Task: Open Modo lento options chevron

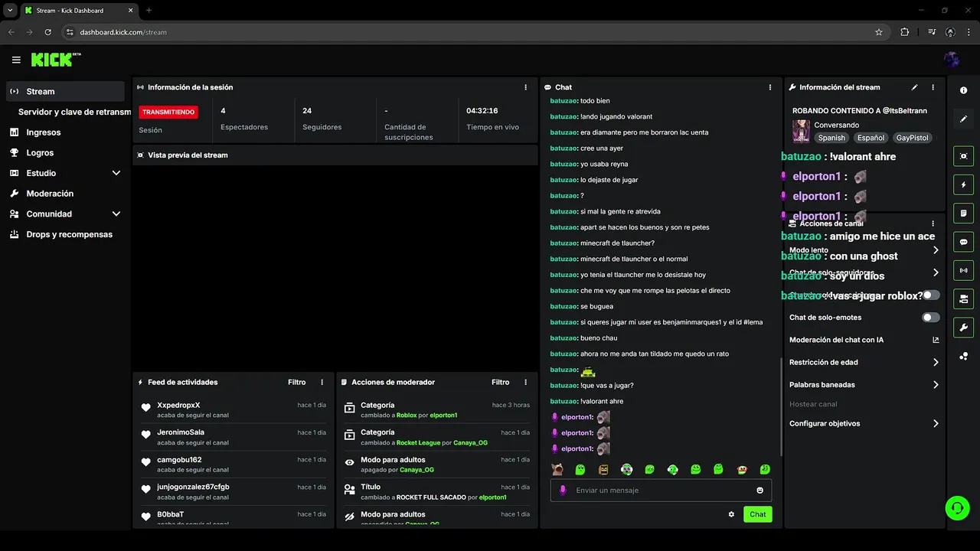Action: click(x=936, y=250)
